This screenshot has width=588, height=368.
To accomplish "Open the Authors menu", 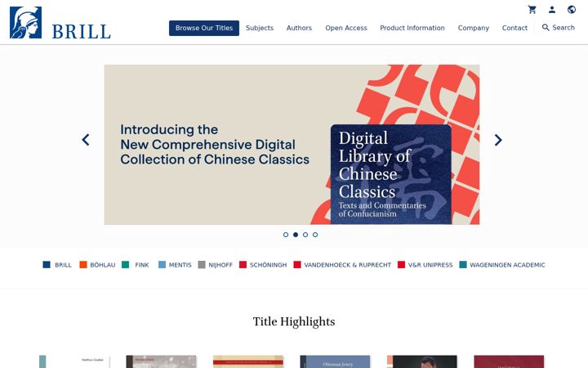I will 299,28.
